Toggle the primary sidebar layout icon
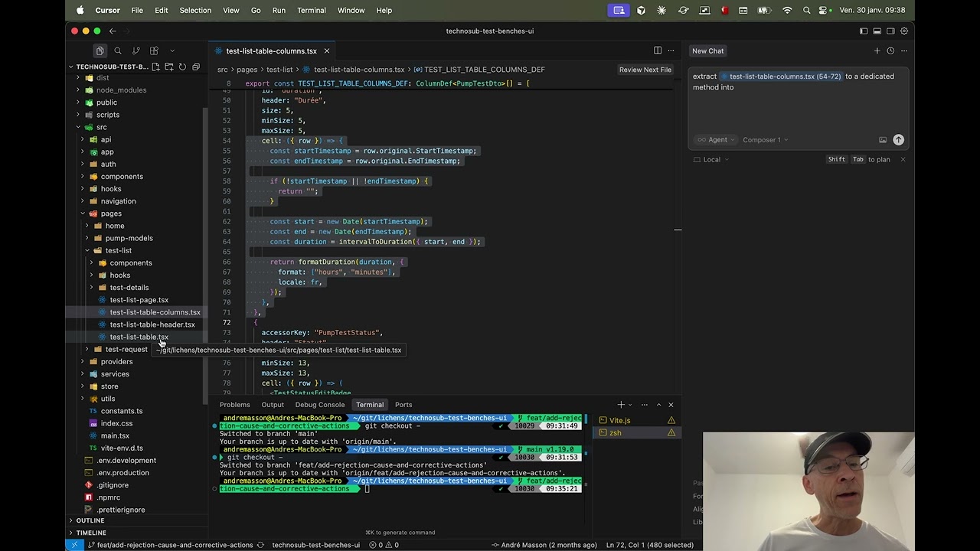The image size is (980, 551). coord(864,31)
